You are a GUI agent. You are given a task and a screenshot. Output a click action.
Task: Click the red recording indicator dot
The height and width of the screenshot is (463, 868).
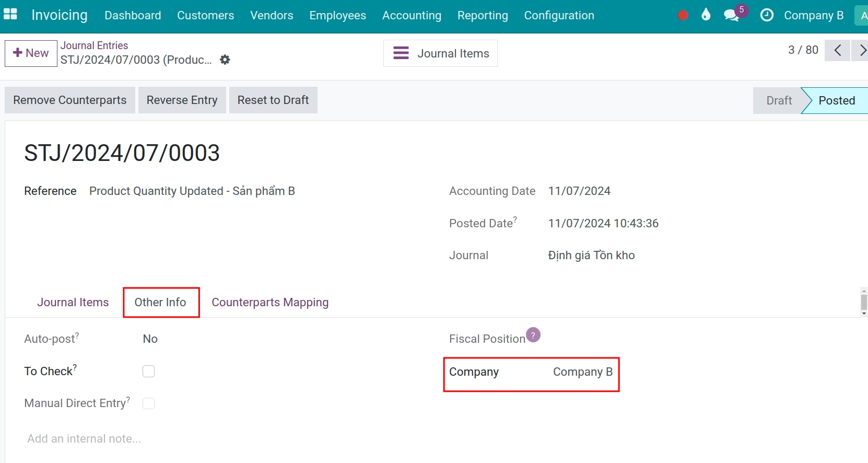[x=683, y=15]
